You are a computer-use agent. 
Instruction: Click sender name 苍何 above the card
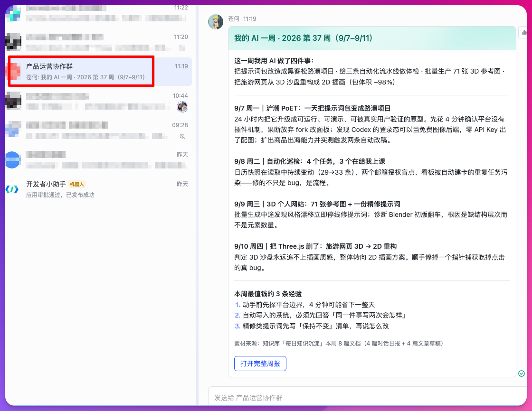click(233, 19)
